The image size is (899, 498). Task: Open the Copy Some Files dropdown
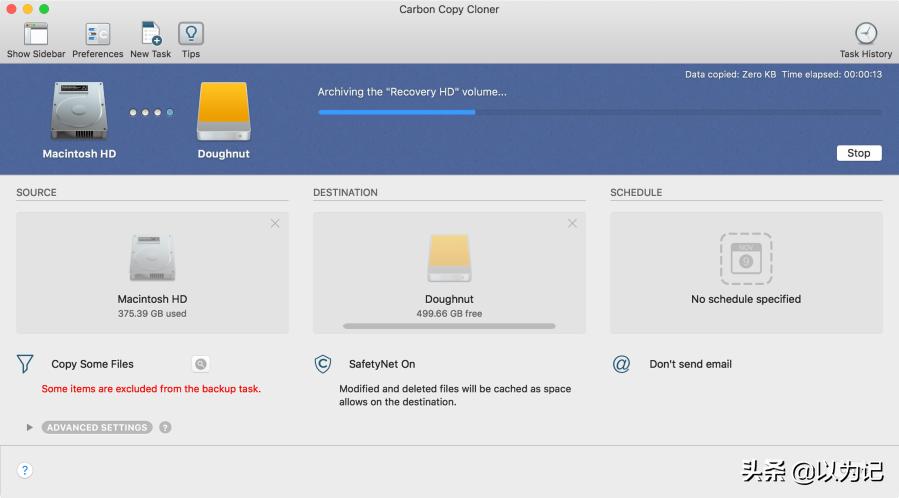(x=92, y=364)
